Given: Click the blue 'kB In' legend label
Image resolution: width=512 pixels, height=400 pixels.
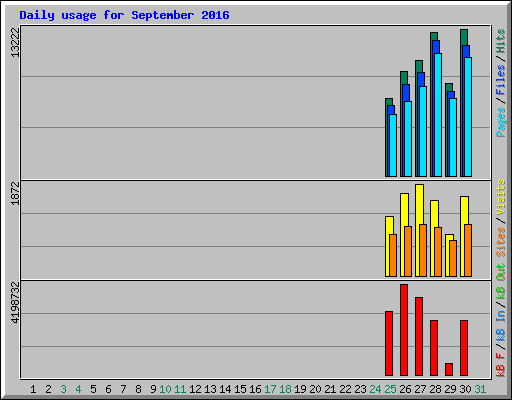Looking at the screenshot, I should (501, 326).
